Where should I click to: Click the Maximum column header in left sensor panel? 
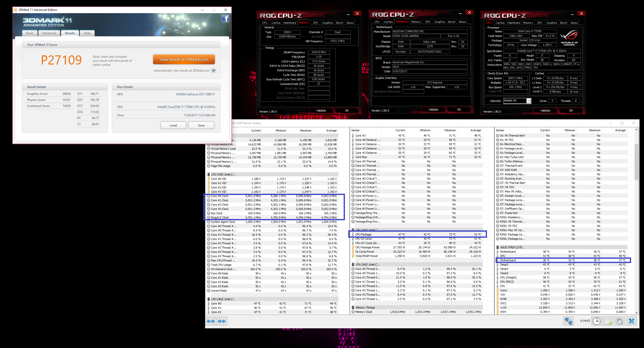point(300,130)
